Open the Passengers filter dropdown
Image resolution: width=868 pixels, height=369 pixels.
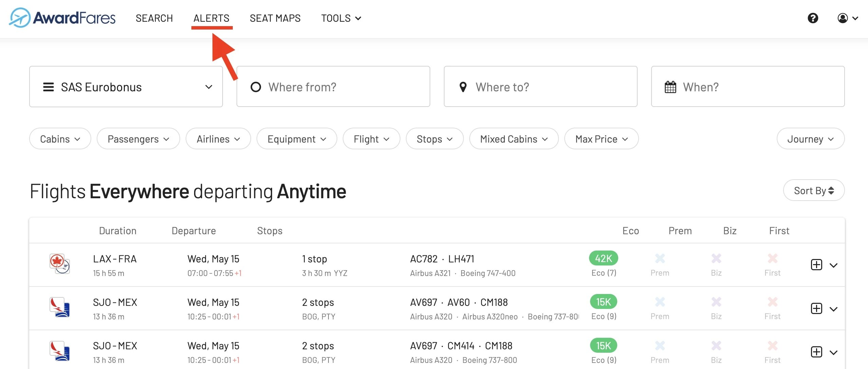tap(138, 139)
